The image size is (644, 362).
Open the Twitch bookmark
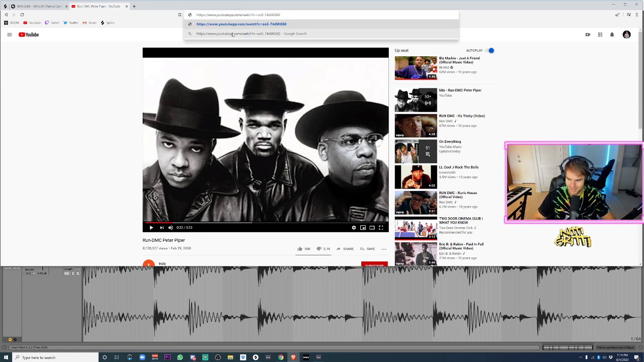pos(52,23)
